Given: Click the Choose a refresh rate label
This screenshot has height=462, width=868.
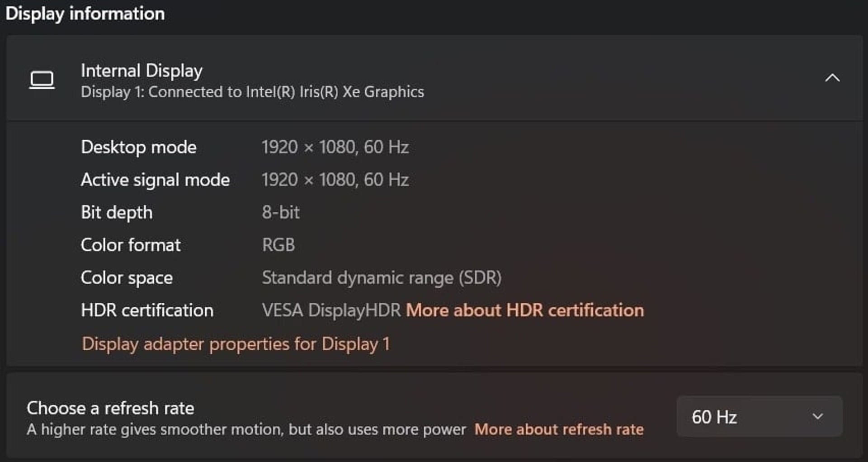Looking at the screenshot, I should coord(110,408).
